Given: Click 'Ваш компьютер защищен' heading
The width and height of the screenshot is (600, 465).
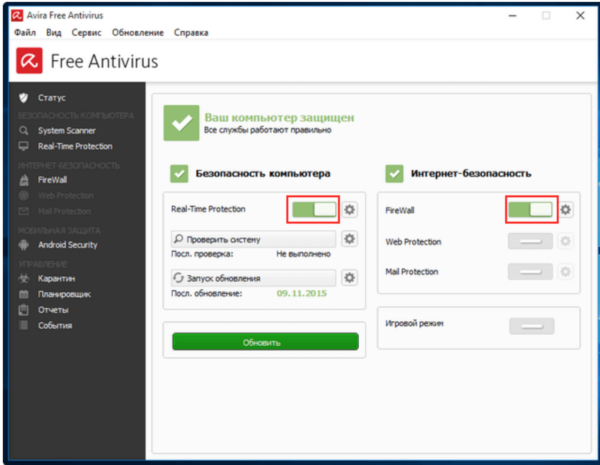Looking at the screenshot, I should click(x=279, y=117).
